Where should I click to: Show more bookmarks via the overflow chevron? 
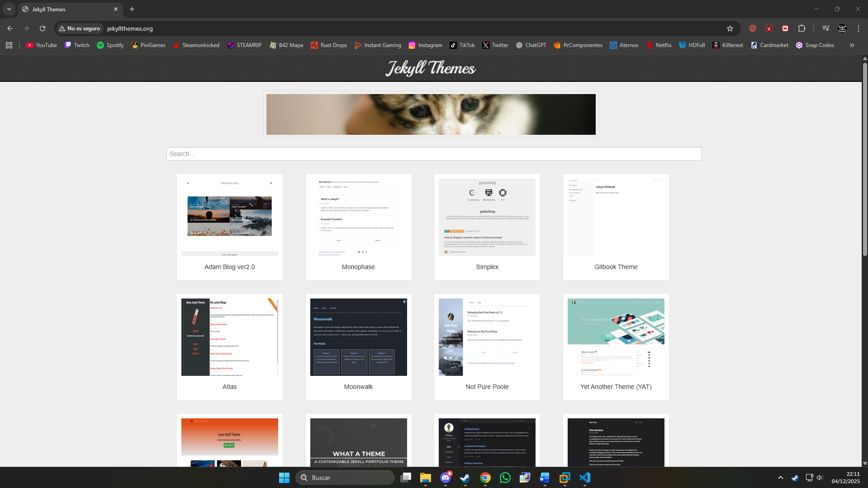tap(852, 45)
